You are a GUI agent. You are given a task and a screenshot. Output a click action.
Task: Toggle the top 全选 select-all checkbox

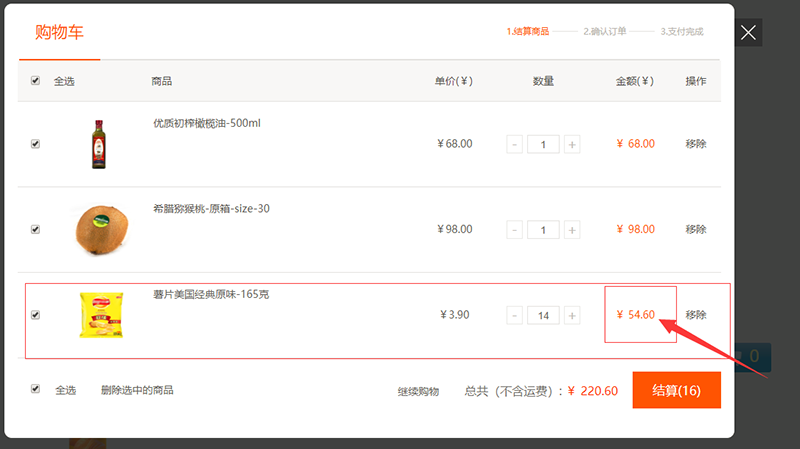pos(36,81)
